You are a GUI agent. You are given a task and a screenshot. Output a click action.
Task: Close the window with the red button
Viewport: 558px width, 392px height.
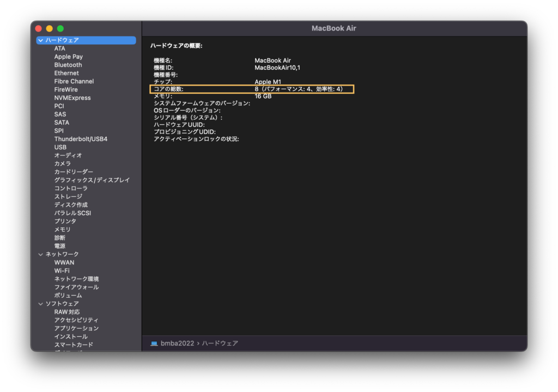point(39,28)
